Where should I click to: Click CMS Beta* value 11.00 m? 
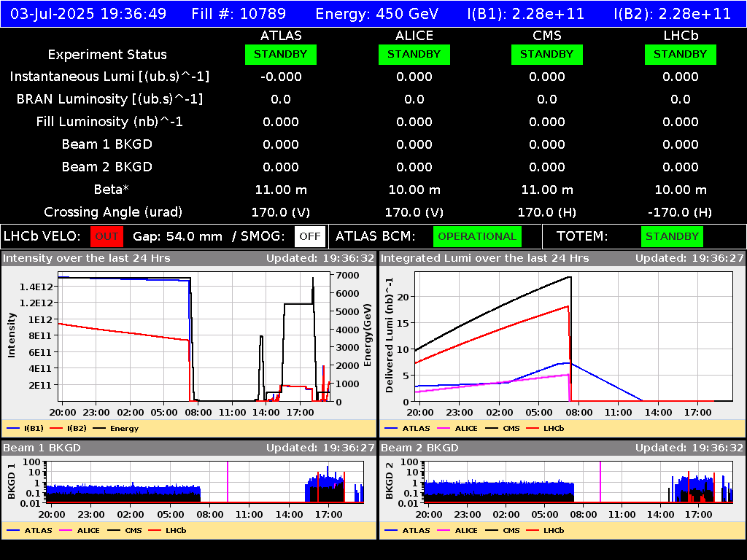(x=547, y=190)
